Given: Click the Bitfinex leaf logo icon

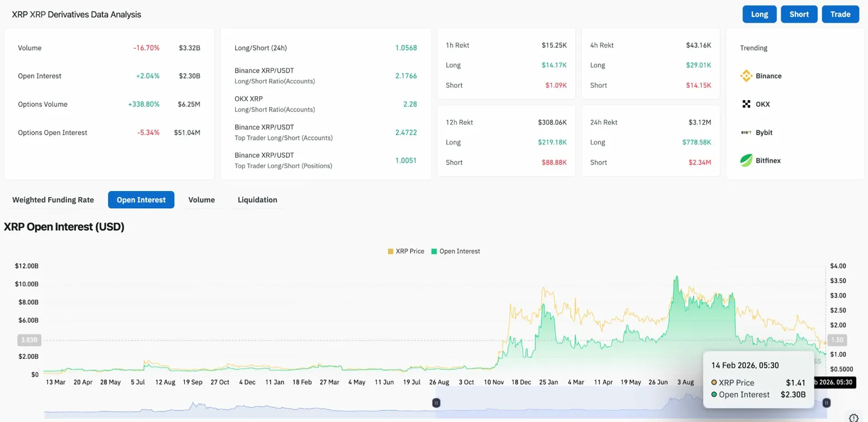Looking at the screenshot, I should point(746,161).
